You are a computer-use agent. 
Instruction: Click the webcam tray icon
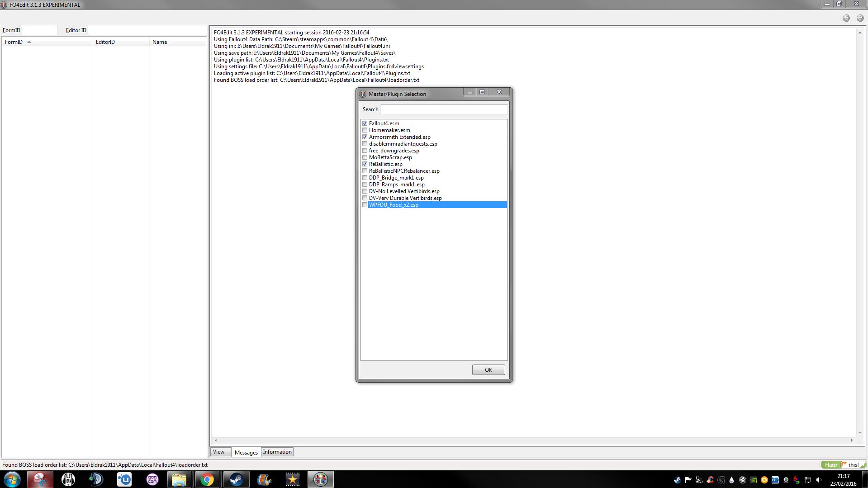click(x=786, y=480)
